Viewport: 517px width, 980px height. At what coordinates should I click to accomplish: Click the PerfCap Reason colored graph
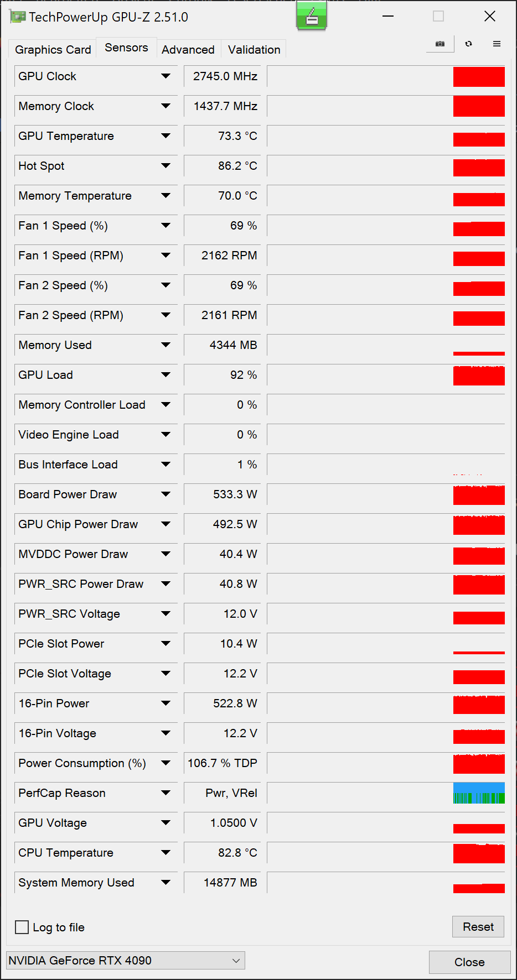coord(479,793)
